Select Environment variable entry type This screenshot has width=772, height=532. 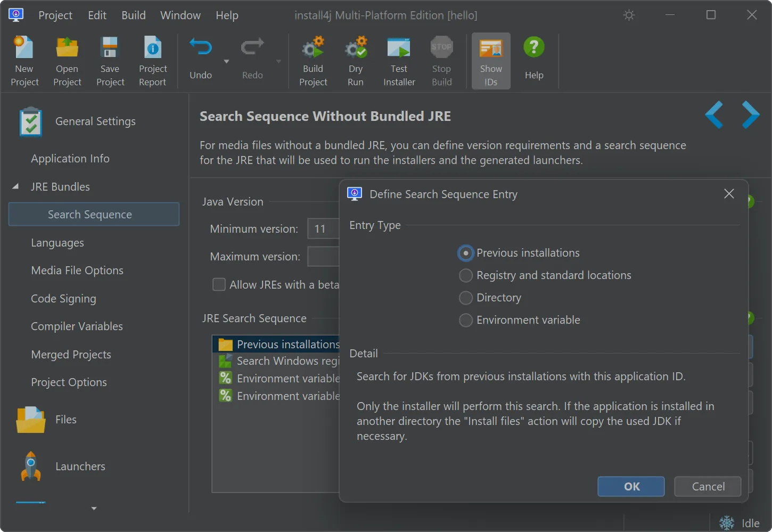[x=466, y=320]
